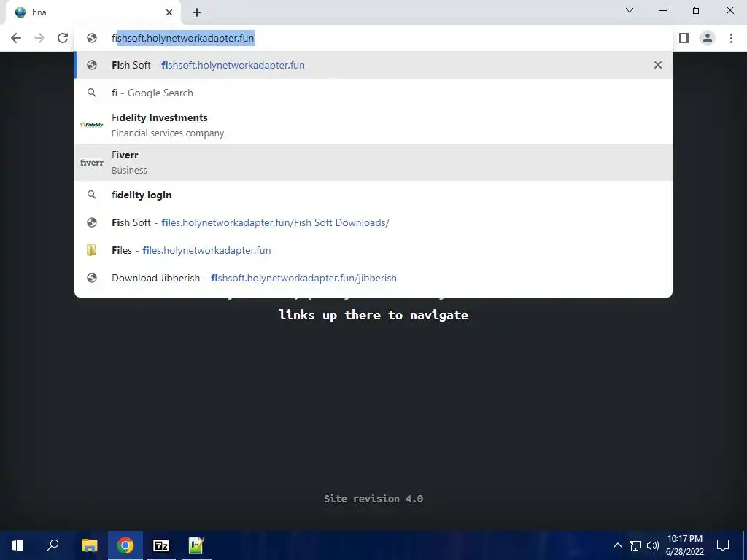
Task: Click the globe icon in the address bar
Action: pyautogui.click(x=92, y=38)
